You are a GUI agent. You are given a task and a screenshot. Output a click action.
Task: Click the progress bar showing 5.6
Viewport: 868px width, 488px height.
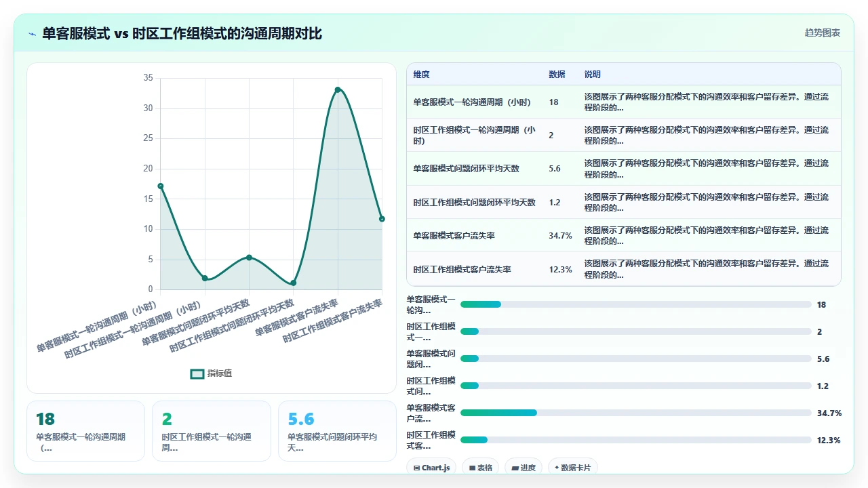[636, 359]
